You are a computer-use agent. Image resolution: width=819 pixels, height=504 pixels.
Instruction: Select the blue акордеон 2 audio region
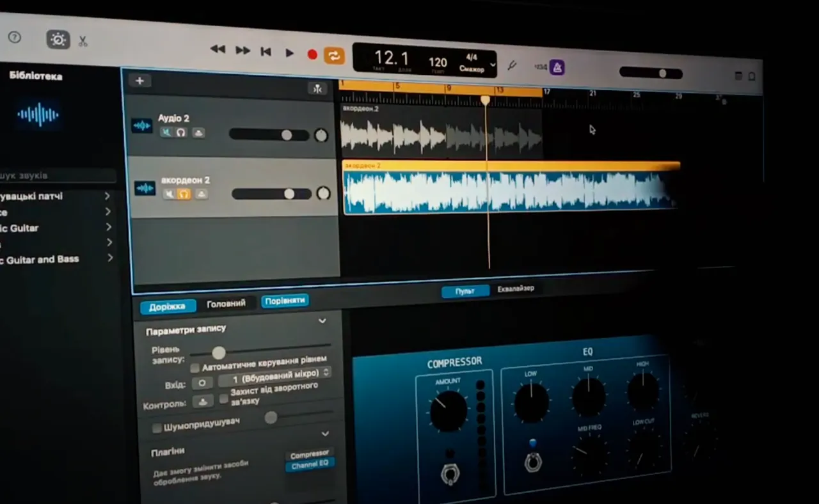[x=511, y=187]
